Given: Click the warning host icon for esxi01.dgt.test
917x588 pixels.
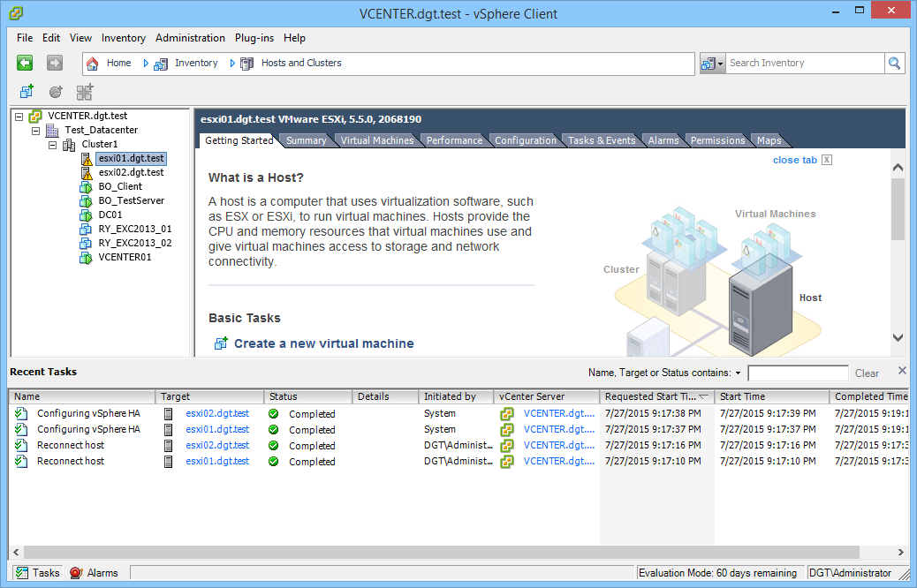Looking at the screenshot, I should (86, 158).
